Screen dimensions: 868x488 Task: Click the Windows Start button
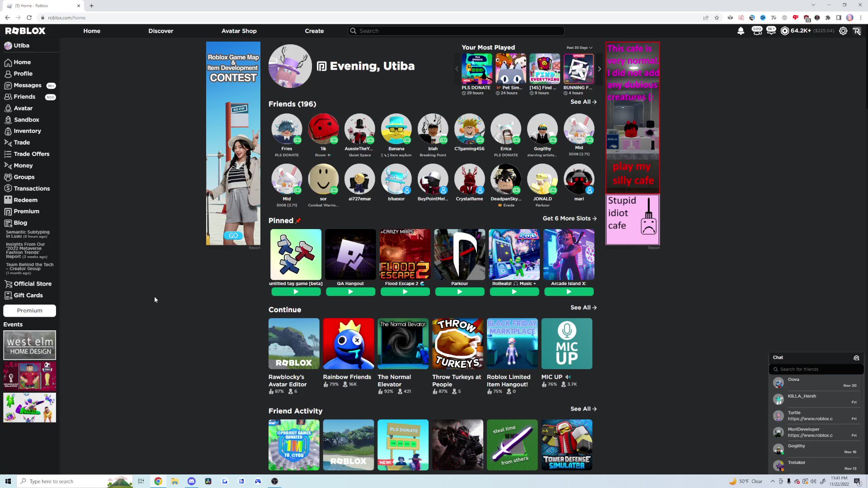click(8, 481)
